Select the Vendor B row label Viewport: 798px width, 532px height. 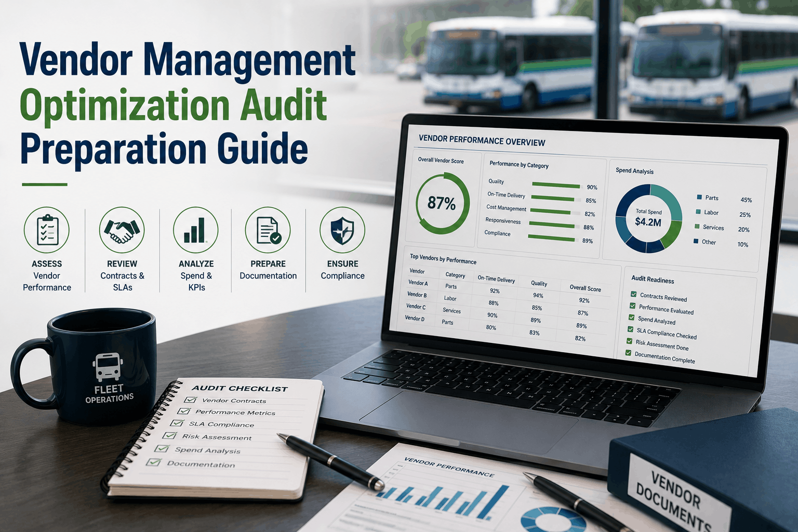[x=417, y=295]
